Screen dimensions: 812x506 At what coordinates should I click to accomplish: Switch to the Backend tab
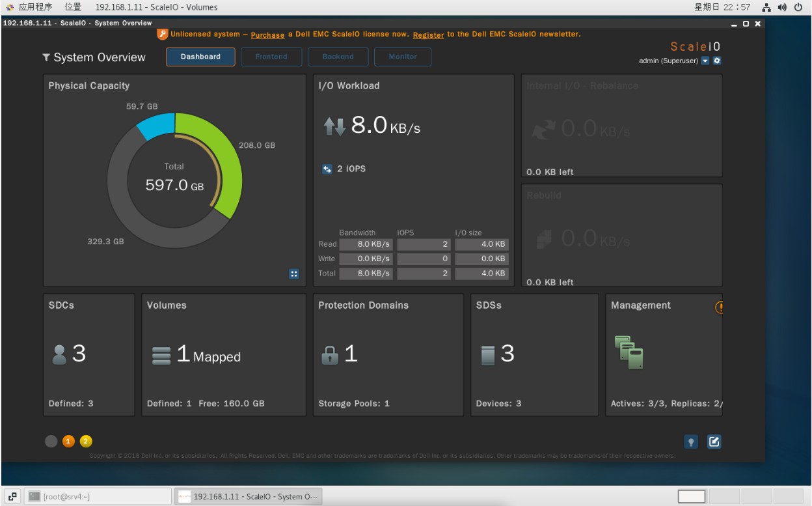click(338, 57)
